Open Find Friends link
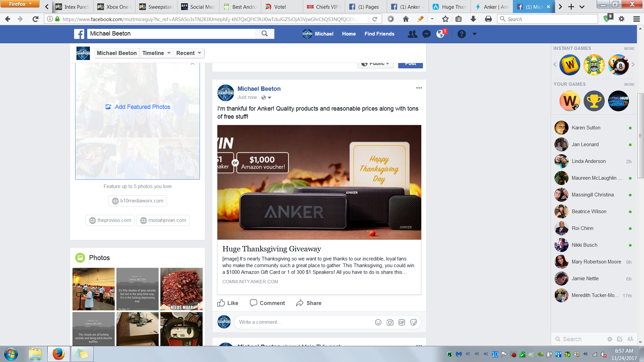Image resolution: width=644 pixels, height=362 pixels. [379, 34]
